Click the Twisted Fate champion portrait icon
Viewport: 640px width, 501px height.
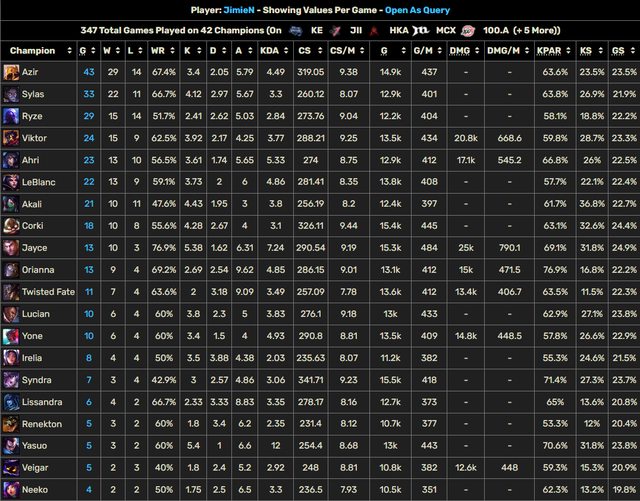tap(11, 292)
